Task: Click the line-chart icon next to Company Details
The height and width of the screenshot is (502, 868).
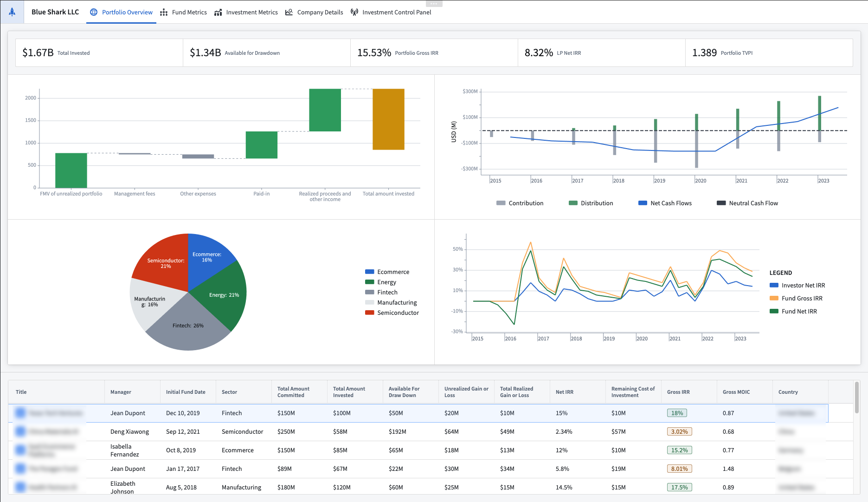Action: (x=289, y=12)
